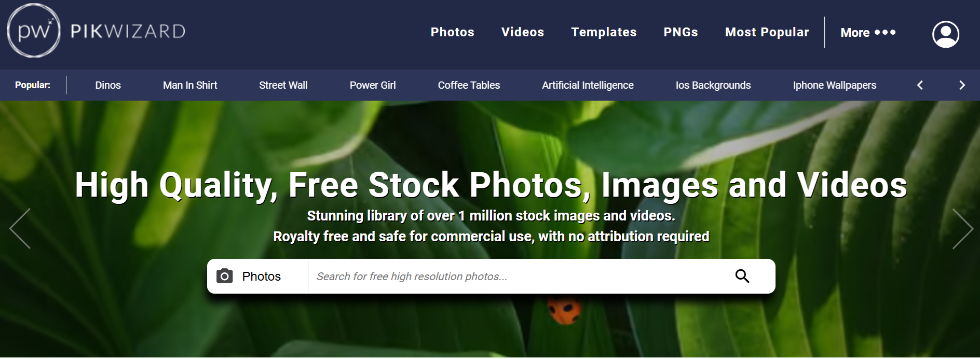The image size is (980, 359).
Task: Open the user account profile icon
Action: (945, 34)
